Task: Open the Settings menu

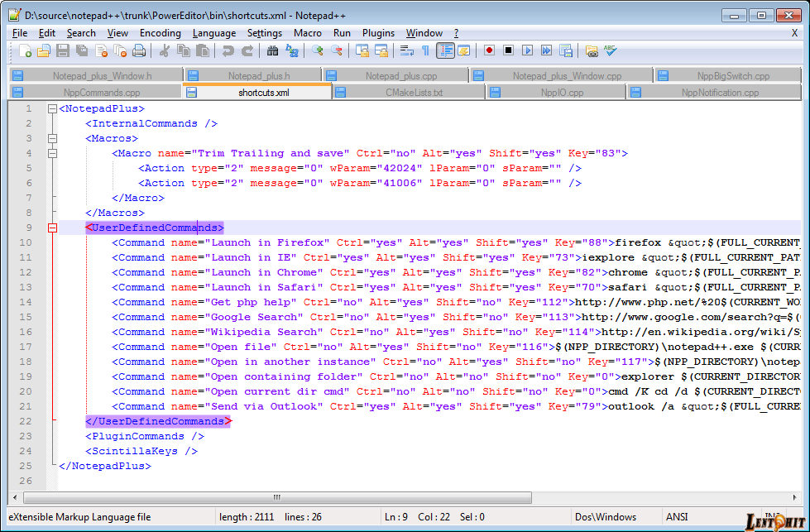Action: (x=265, y=33)
